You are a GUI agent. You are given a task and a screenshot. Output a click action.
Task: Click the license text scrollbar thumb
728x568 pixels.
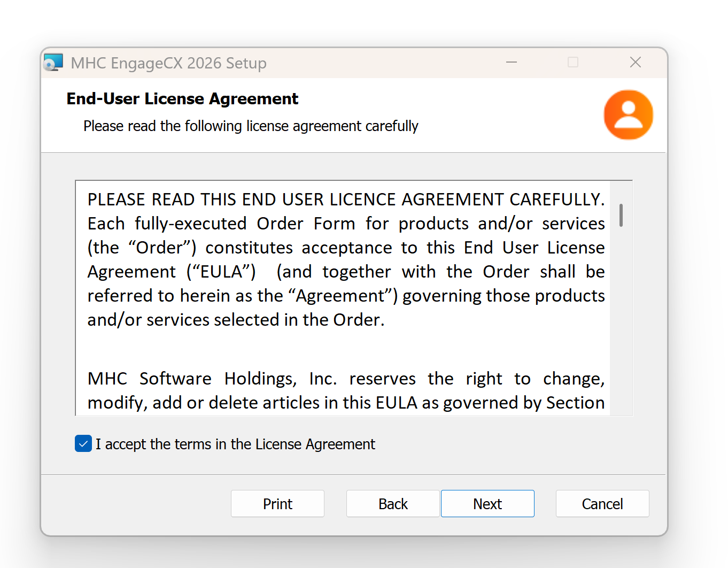pos(621,215)
